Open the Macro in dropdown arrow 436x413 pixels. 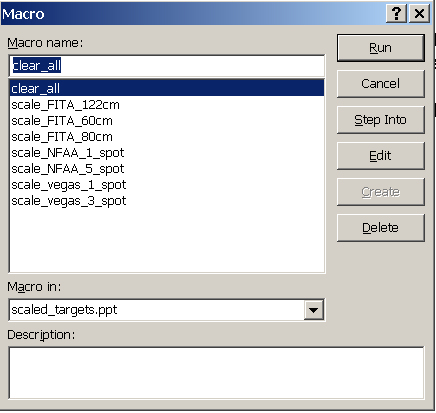tap(313, 310)
